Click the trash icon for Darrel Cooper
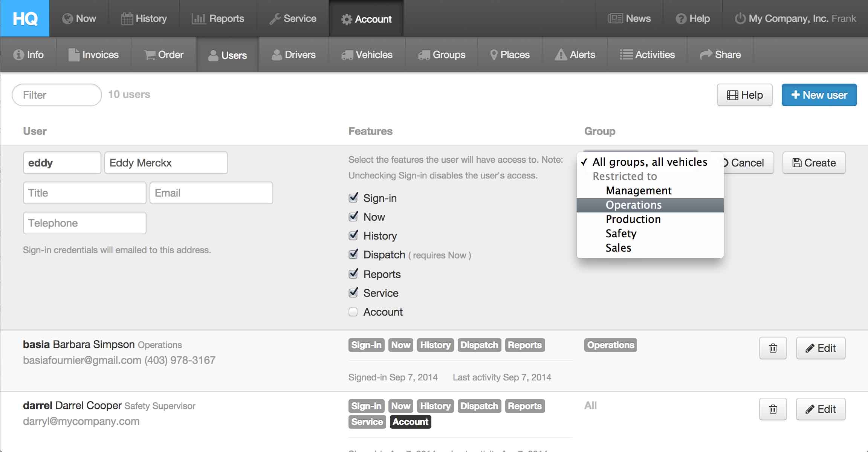 773,409
